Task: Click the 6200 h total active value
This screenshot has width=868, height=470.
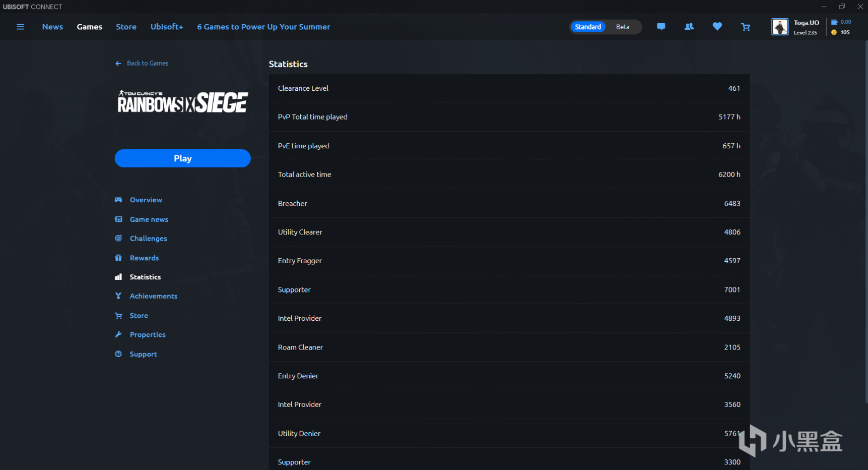Action: pyautogui.click(x=729, y=174)
